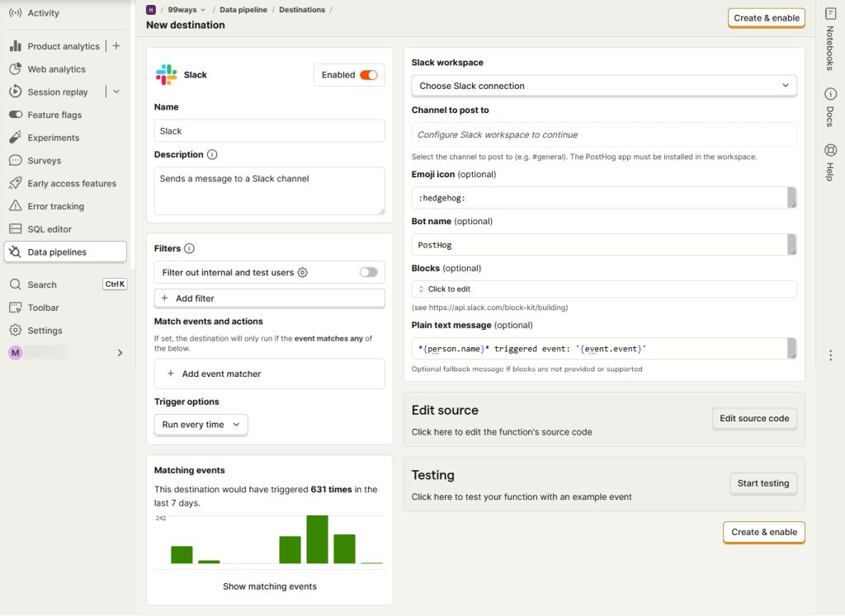Click the Error tracking warning icon

coord(16,206)
